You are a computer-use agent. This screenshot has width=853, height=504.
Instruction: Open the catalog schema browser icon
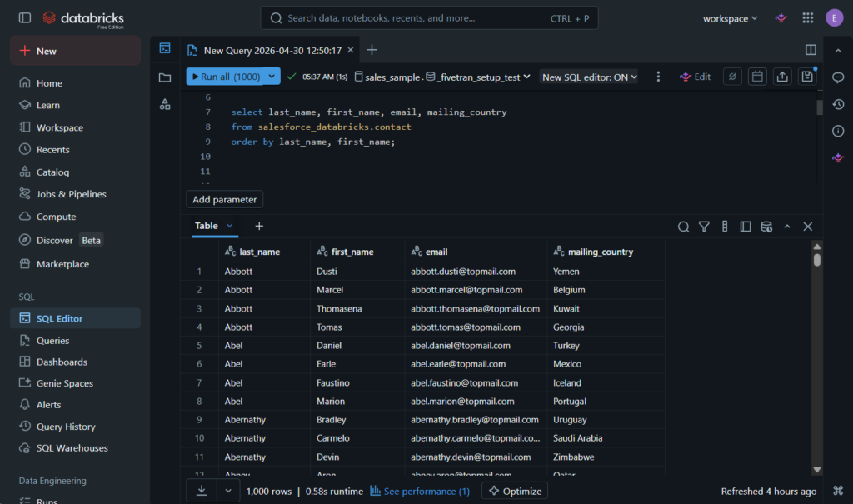point(165,104)
